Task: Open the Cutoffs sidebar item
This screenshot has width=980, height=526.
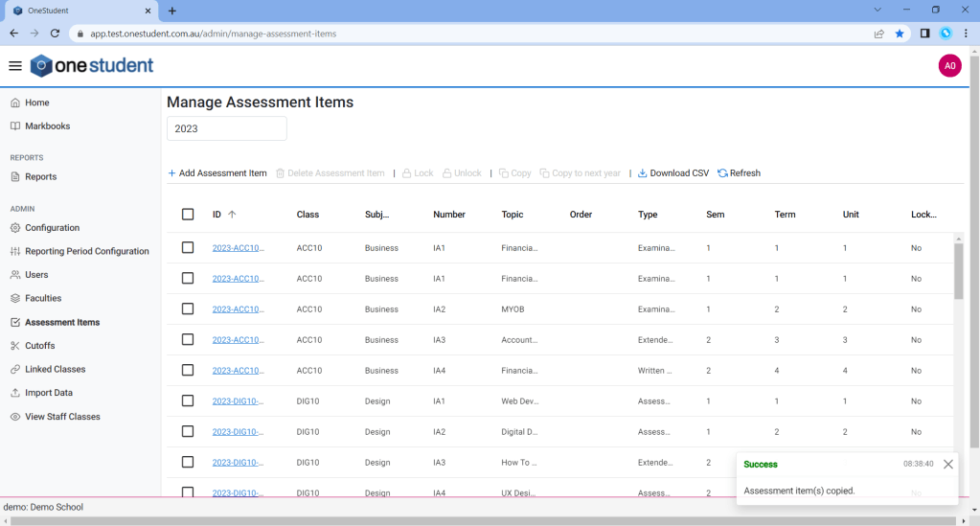Action: pyautogui.click(x=39, y=346)
